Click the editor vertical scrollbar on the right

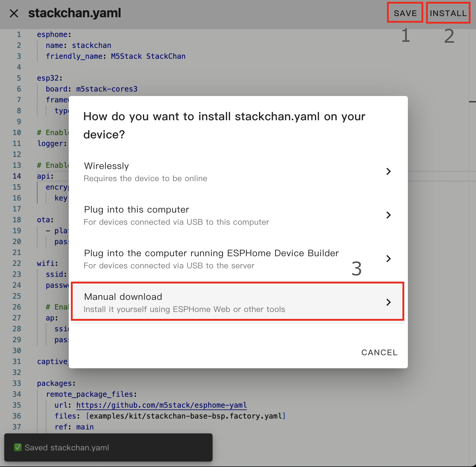472,102
